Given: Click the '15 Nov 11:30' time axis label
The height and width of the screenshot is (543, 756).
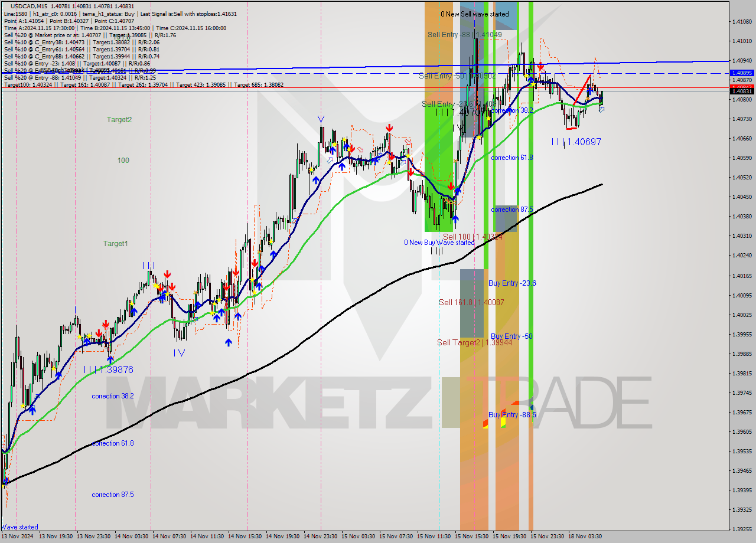Looking at the screenshot, I should [434, 537].
